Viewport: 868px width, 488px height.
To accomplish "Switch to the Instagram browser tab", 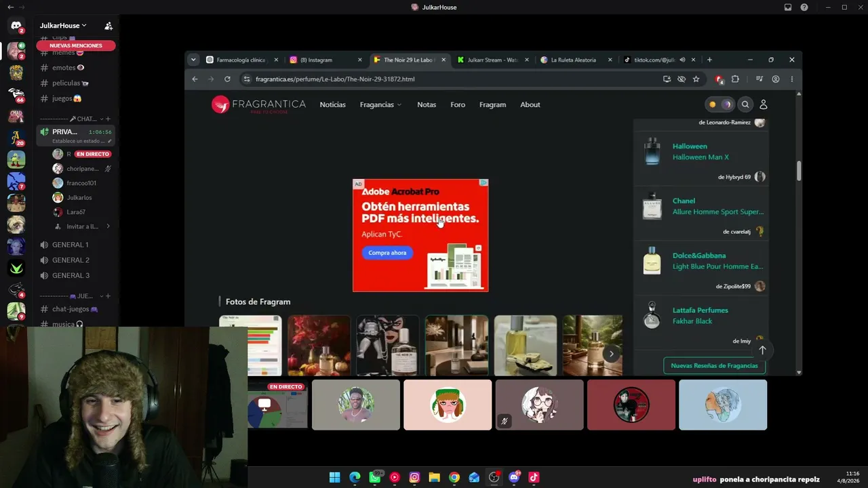I will (x=324, y=60).
